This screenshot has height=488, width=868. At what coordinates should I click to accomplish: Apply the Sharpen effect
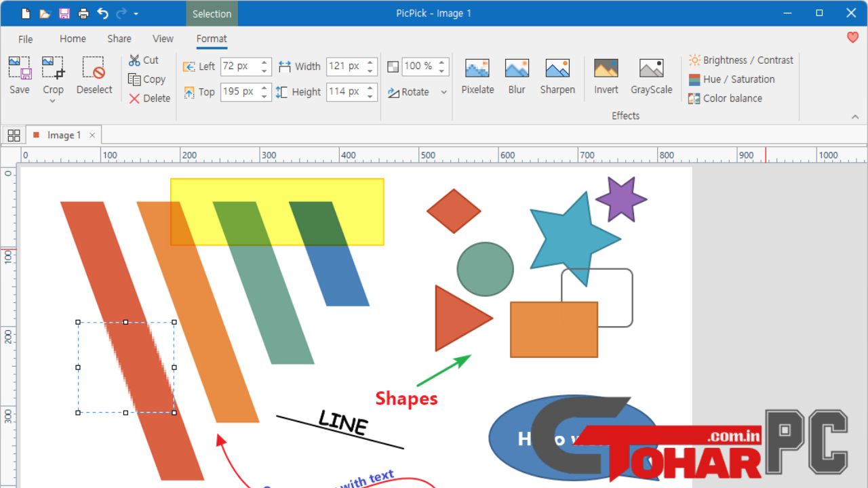(x=557, y=75)
